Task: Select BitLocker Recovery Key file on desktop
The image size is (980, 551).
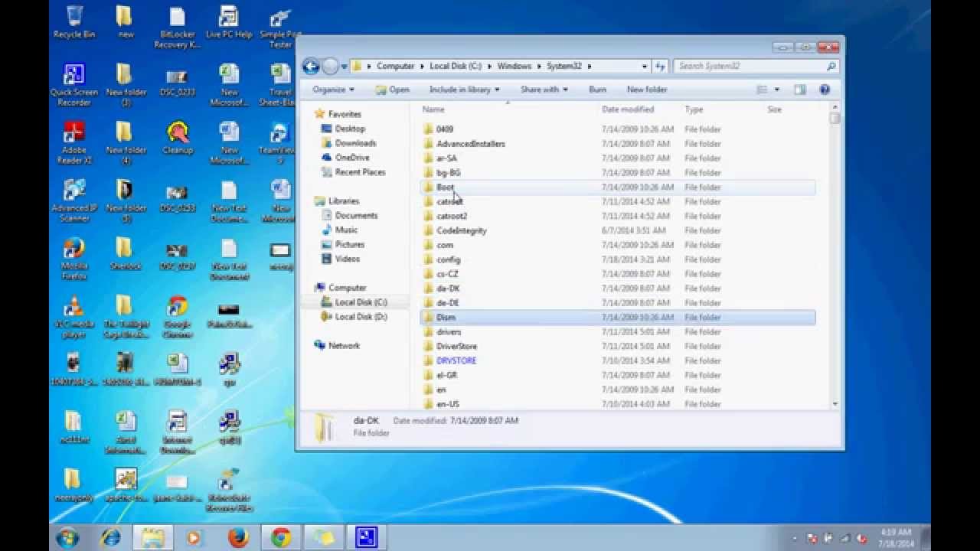Action: (x=177, y=28)
